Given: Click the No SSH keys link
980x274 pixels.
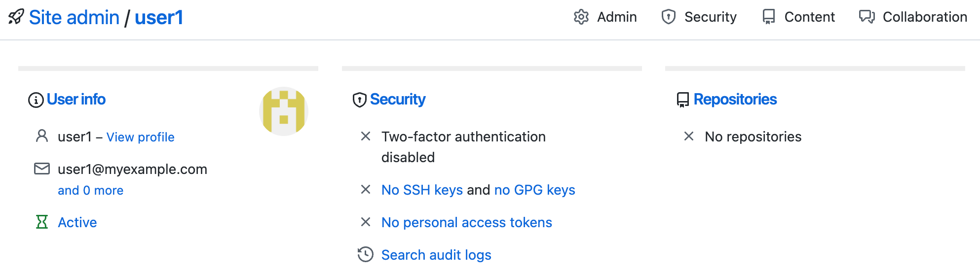Looking at the screenshot, I should point(422,190).
